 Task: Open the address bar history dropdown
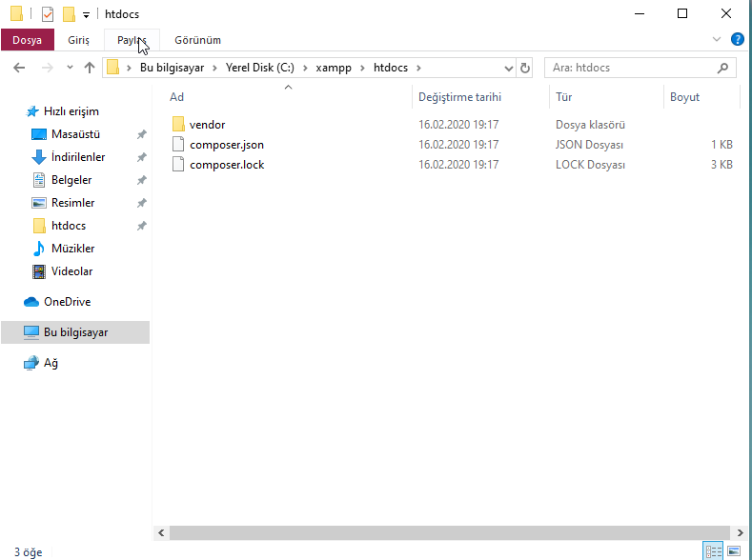coord(509,69)
